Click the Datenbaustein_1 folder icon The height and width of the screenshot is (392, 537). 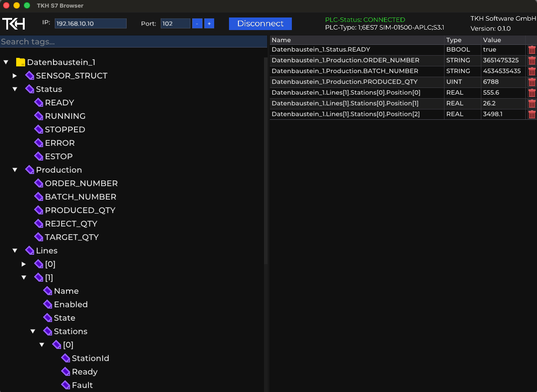click(21, 62)
